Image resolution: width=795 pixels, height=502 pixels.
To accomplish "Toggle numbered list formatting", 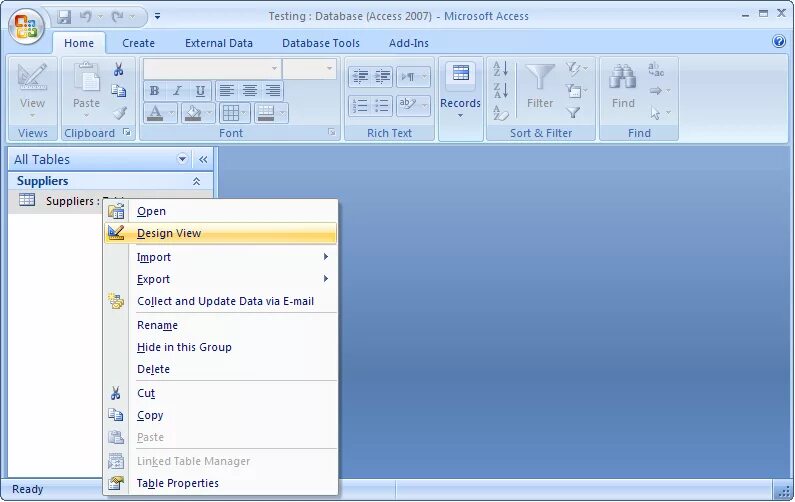I will pos(359,105).
